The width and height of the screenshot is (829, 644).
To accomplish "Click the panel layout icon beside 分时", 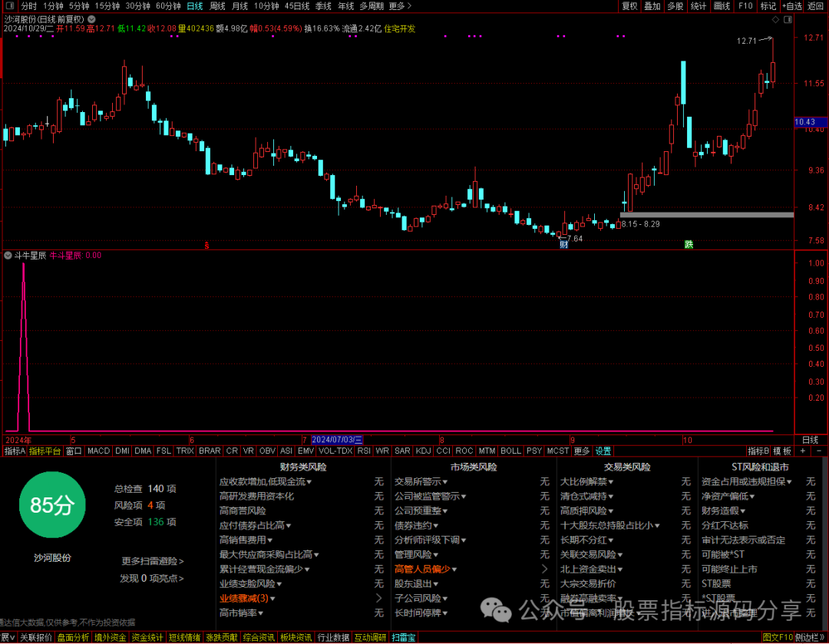I will point(9,6).
